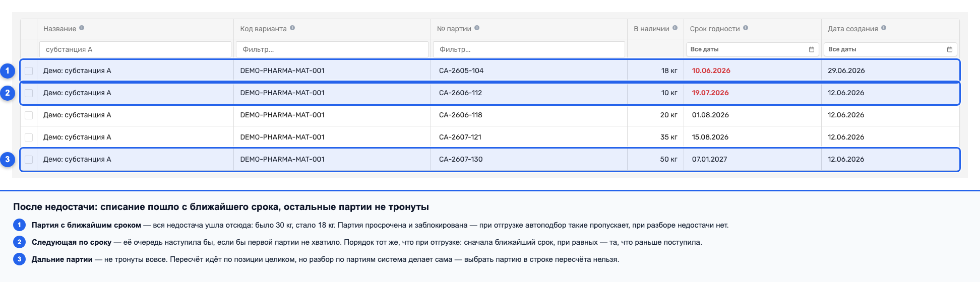This screenshot has height=282, width=980.
Task: Click info icon next to Срок годности header
Action: click(x=746, y=28)
